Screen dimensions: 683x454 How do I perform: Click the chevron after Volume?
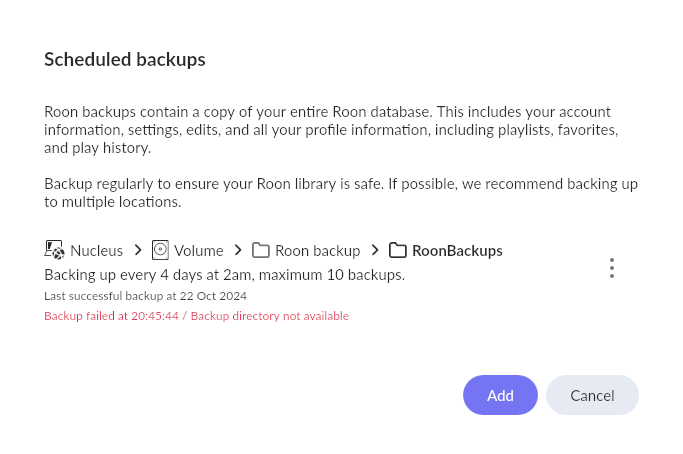238,250
